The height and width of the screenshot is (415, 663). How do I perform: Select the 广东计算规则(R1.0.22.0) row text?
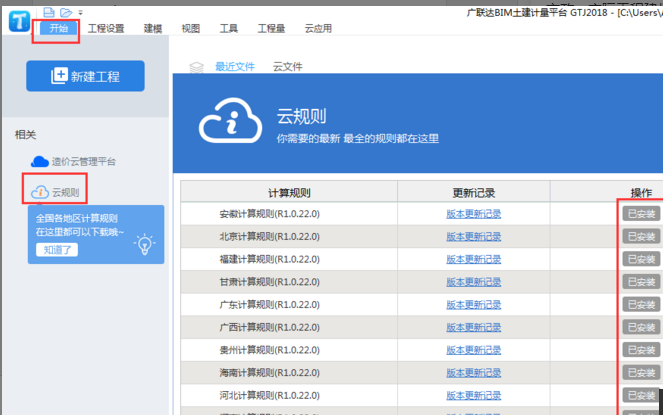(x=269, y=305)
